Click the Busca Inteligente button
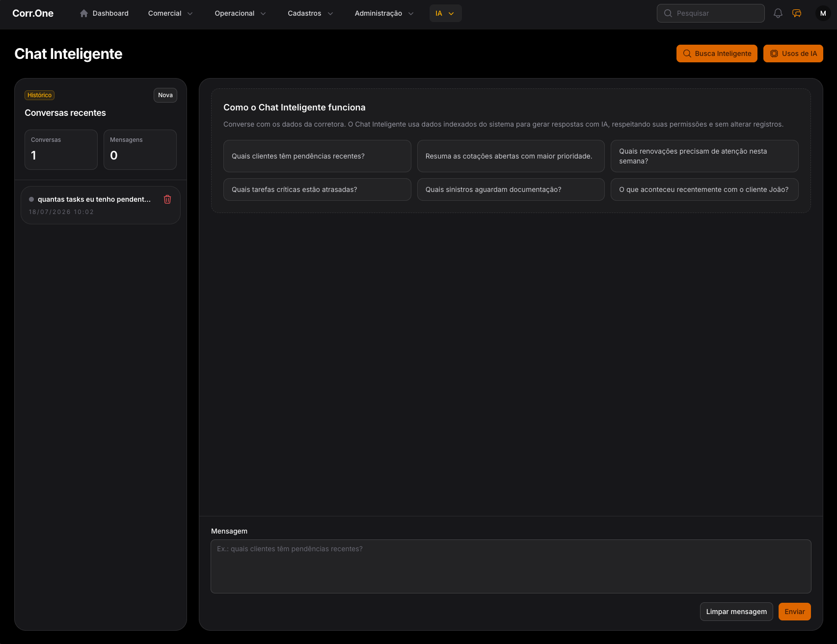This screenshot has width=837, height=644. [x=717, y=54]
